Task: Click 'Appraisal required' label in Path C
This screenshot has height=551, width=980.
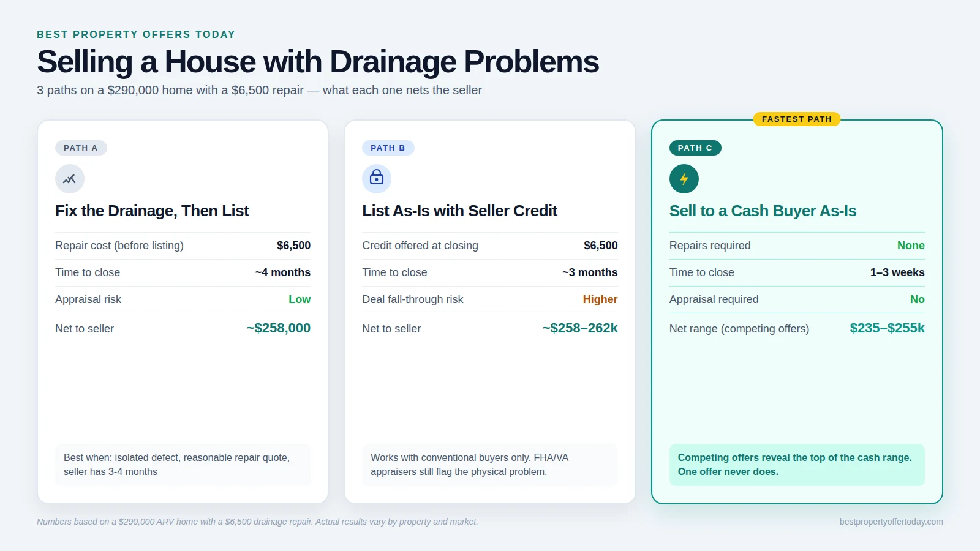Action: (x=714, y=299)
